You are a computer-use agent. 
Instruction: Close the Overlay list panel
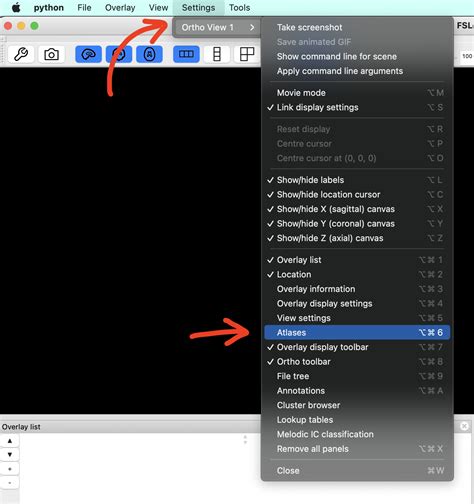(x=464, y=426)
